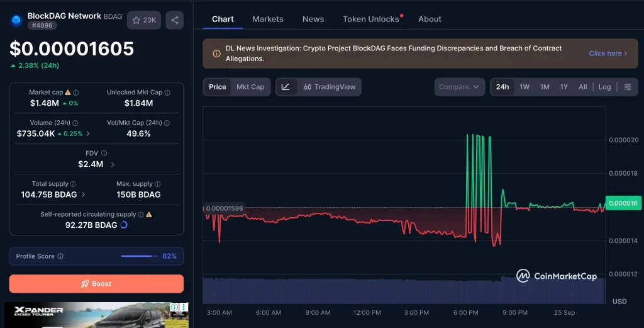Click the Profile Score progress bar
Image resolution: width=644 pixels, height=328 pixels.
coord(139,256)
